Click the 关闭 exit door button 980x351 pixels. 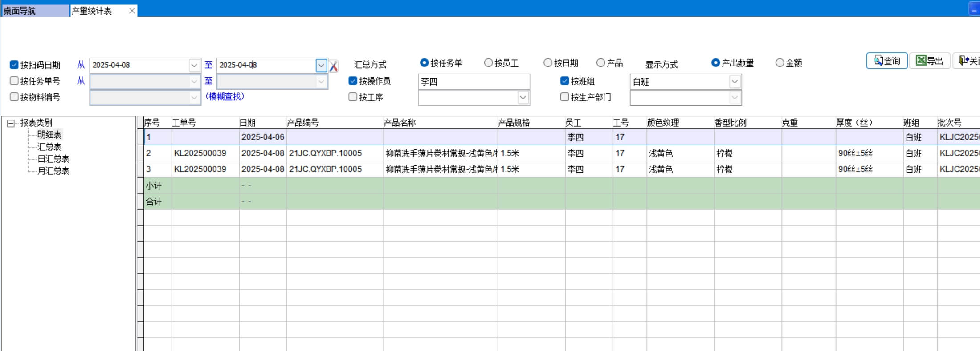[x=968, y=61]
